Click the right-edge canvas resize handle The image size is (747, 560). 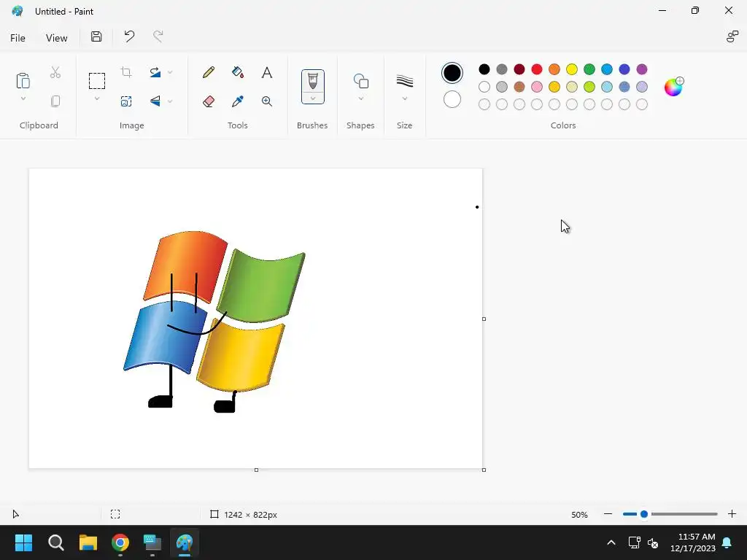coord(484,319)
